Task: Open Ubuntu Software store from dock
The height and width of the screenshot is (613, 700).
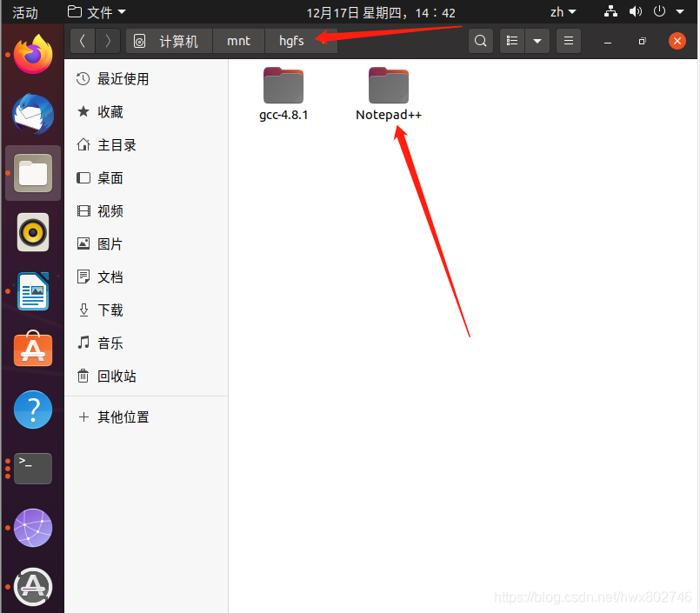Action: [32, 350]
